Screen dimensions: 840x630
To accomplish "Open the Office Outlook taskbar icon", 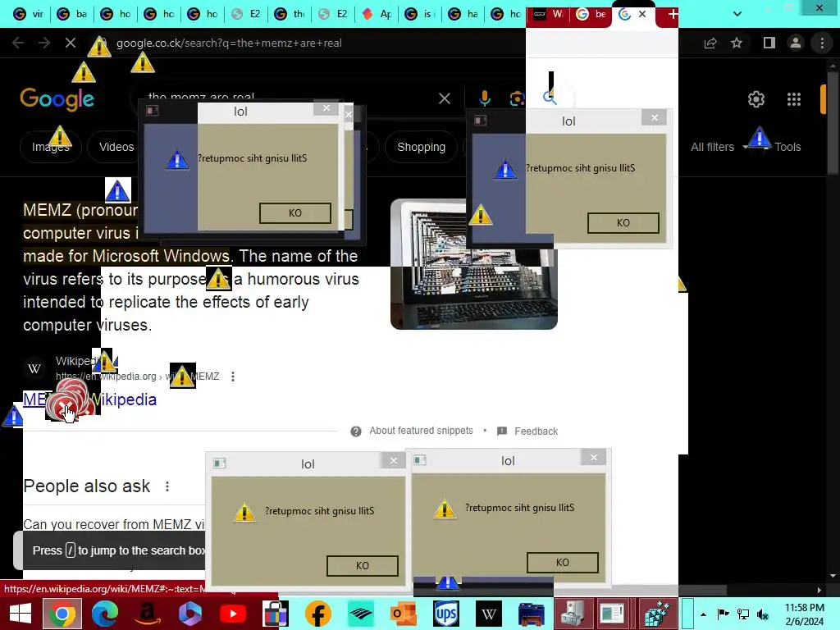I will pos(404,614).
